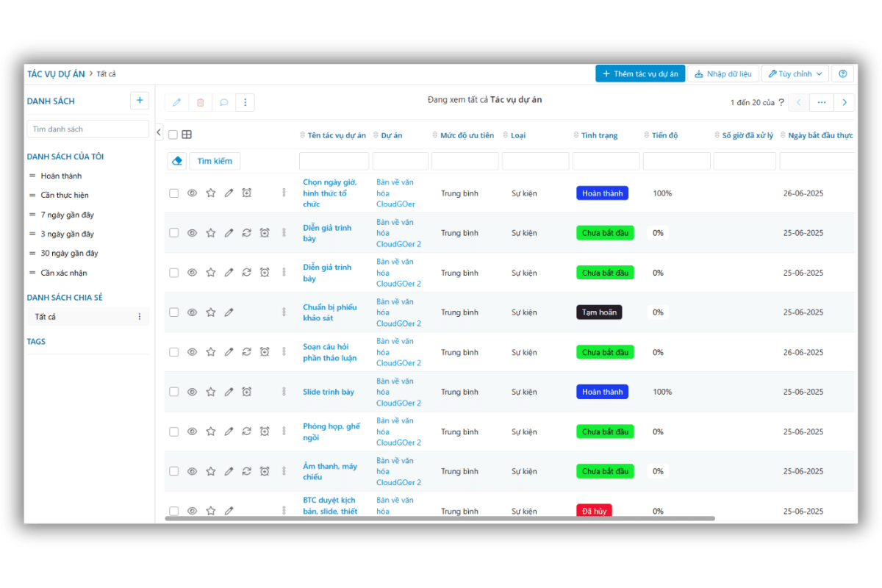Viewport: 882px width, 588px height.
Task: Click the alarm icon on 'Chọn ngày giờ' row
Action: [247, 193]
